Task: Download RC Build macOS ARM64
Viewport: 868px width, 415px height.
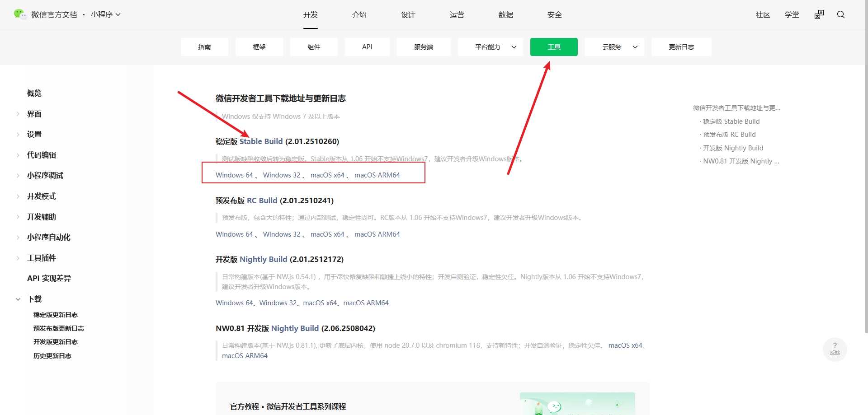Action: [x=377, y=234]
